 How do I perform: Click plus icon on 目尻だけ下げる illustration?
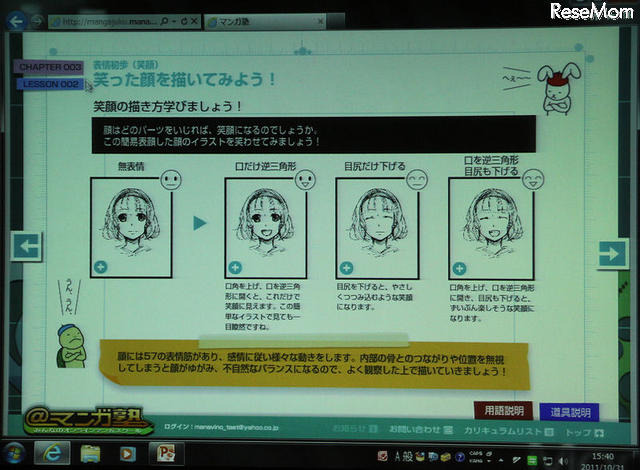[346, 268]
